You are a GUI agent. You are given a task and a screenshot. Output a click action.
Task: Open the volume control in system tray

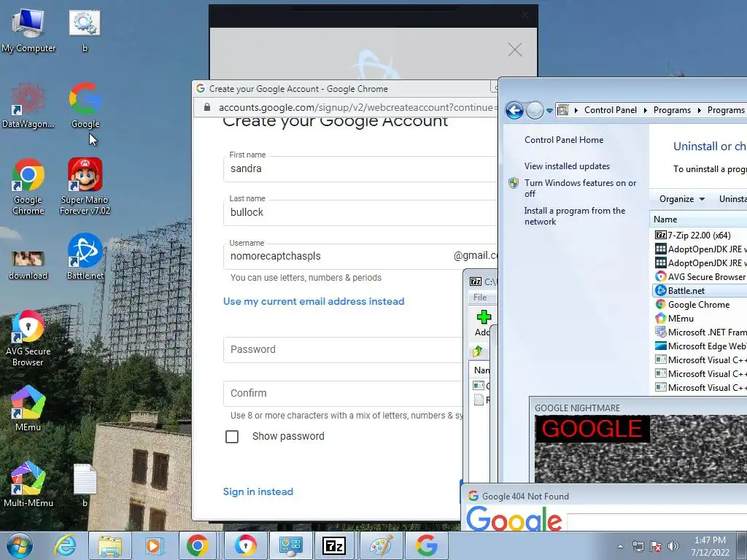673,547
